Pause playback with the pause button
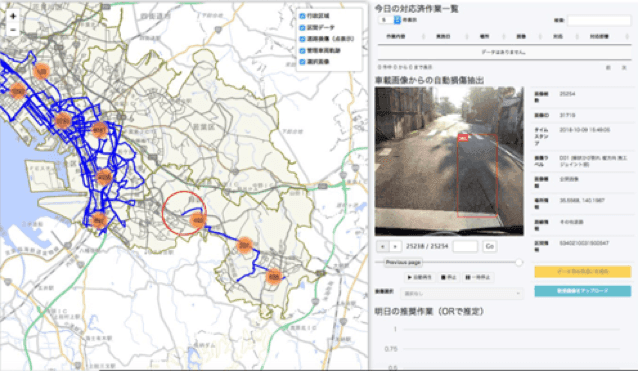The width and height of the screenshot is (638, 371). (x=478, y=277)
